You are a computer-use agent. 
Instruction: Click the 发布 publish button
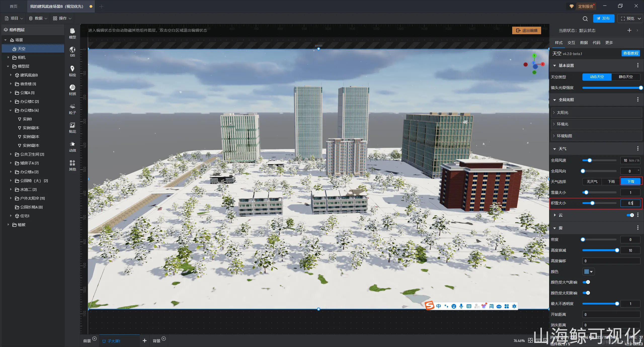pyautogui.click(x=603, y=18)
